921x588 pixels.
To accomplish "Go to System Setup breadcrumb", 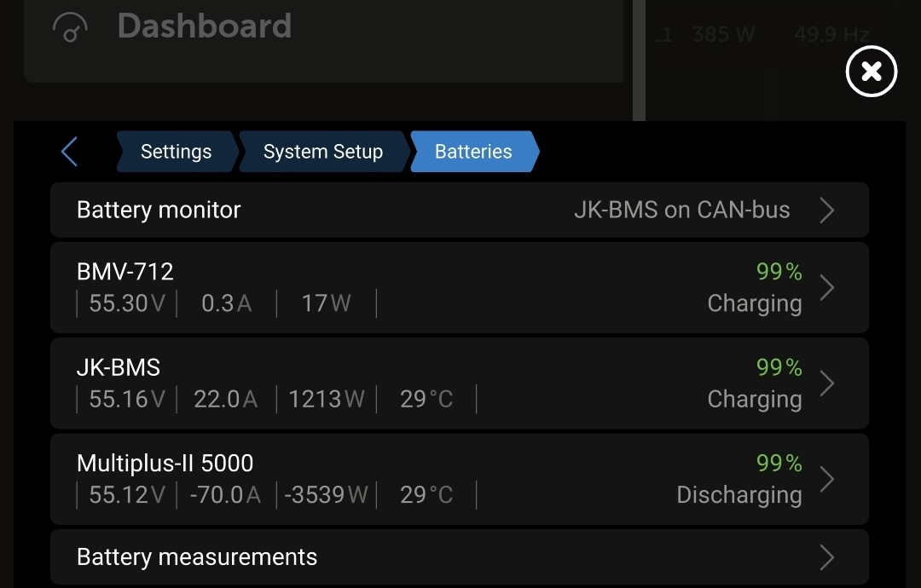I will click(322, 152).
